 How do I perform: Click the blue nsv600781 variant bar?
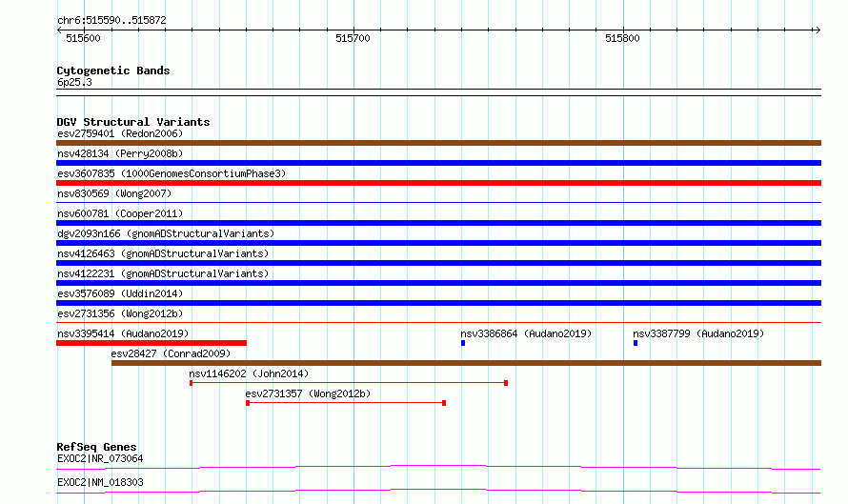tap(438, 223)
